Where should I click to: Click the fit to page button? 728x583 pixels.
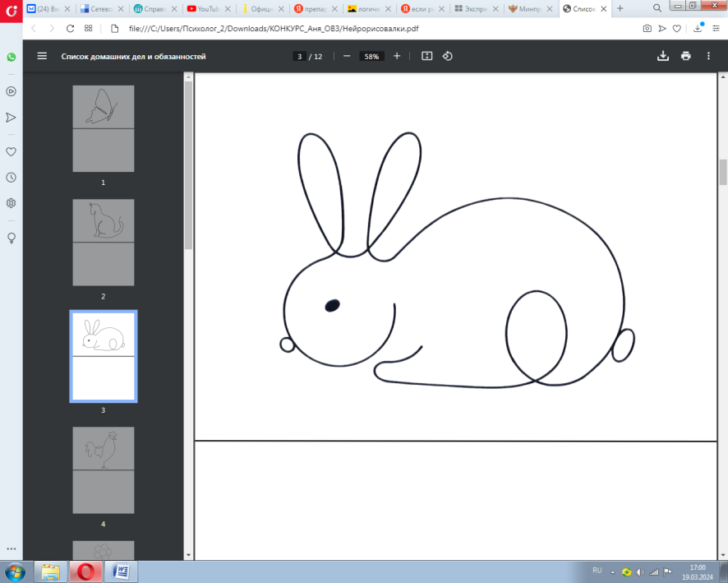[426, 56]
